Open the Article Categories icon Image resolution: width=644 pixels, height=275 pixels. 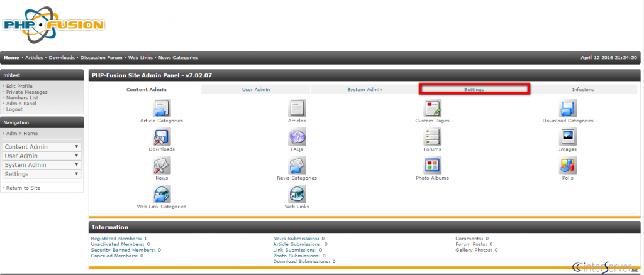coord(162,108)
